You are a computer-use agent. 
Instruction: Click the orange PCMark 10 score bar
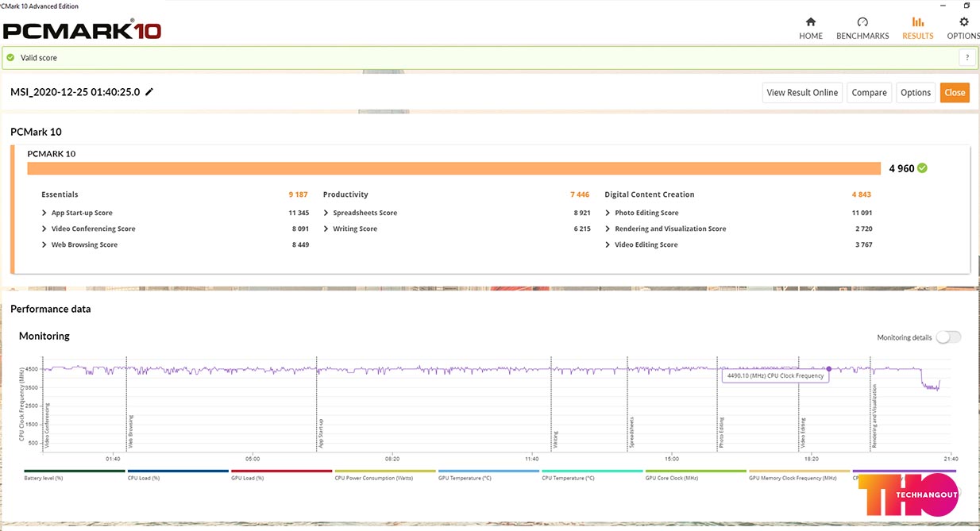[454, 168]
